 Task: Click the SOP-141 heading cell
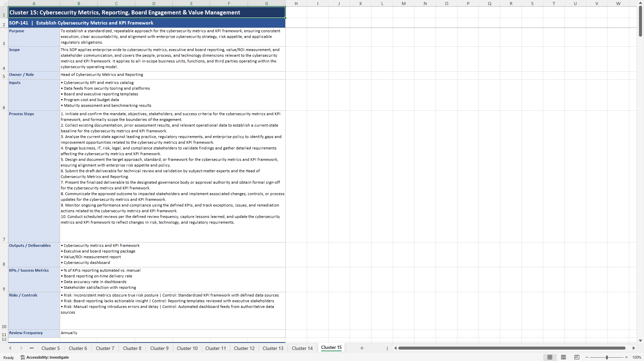click(147, 23)
